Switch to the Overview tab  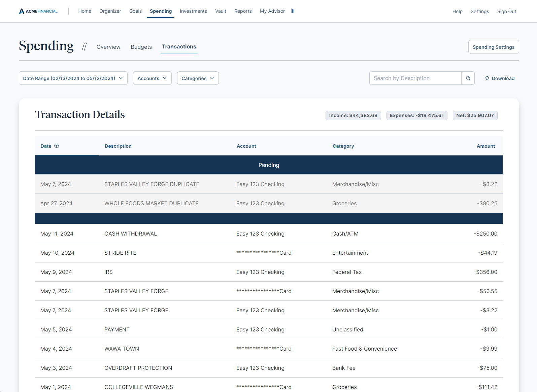(x=108, y=47)
